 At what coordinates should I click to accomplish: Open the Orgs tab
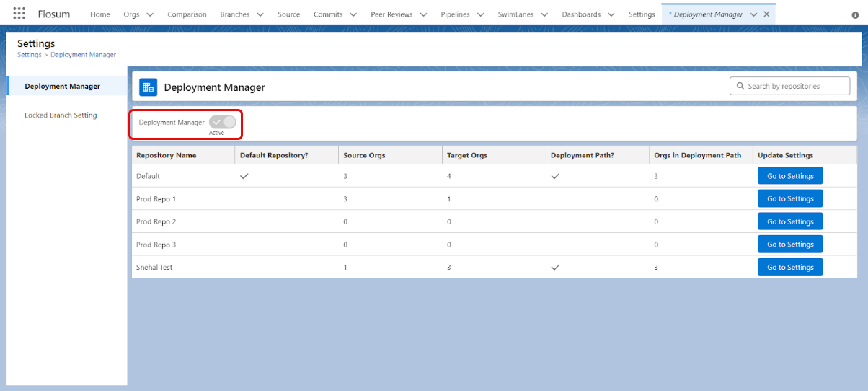[x=131, y=14]
